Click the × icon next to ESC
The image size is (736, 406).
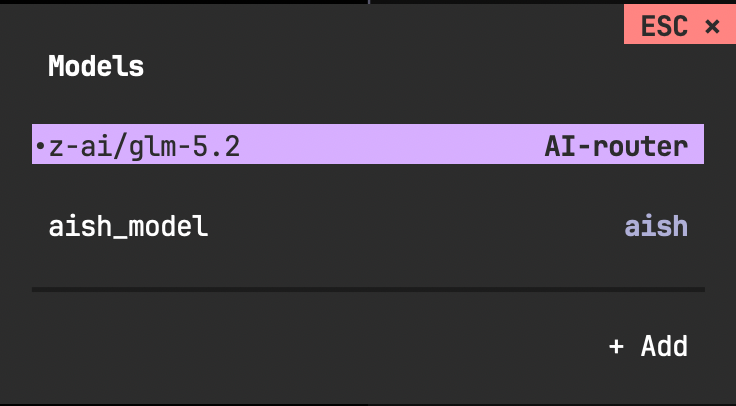point(712,26)
